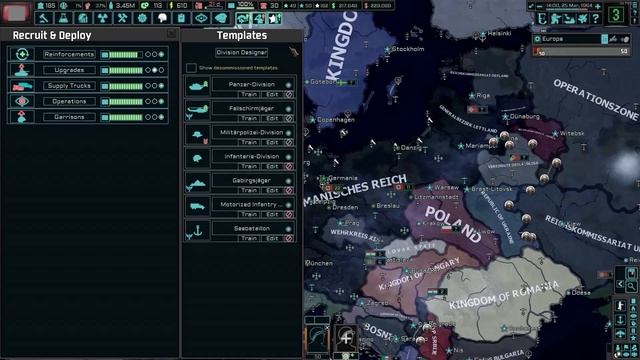Open the Research flask icon
The image size is (640, 360).
click(64, 18)
